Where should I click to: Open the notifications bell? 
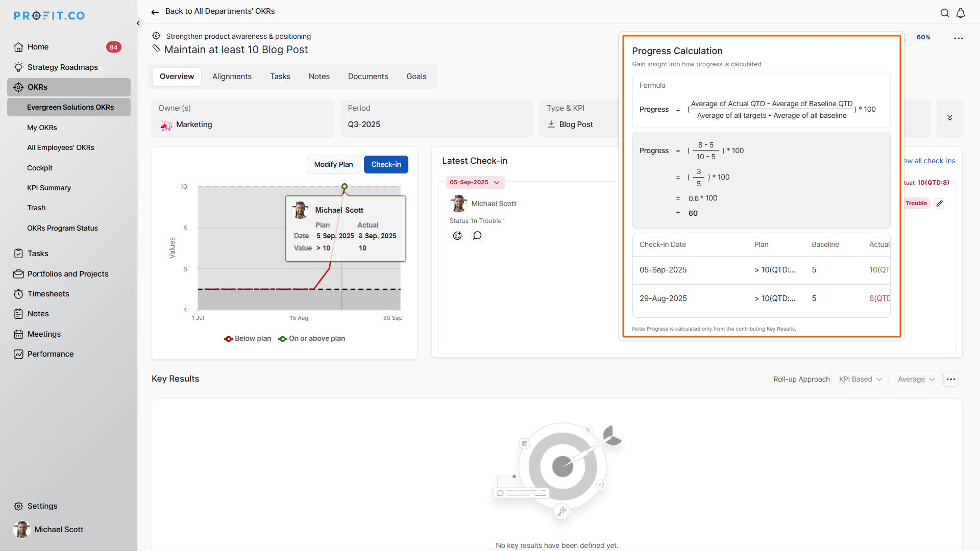[x=961, y=13]
